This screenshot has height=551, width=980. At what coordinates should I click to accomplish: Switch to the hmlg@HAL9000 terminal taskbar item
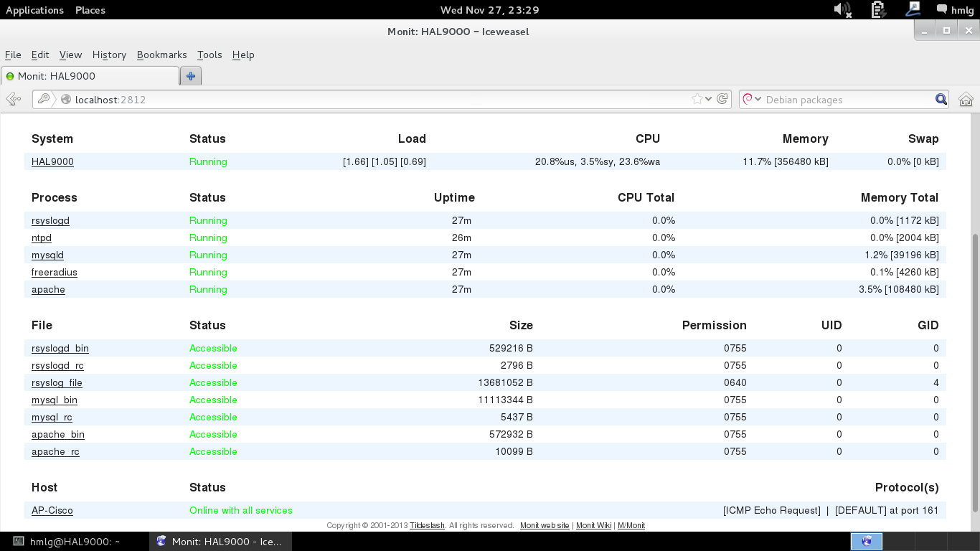(75, 542)
